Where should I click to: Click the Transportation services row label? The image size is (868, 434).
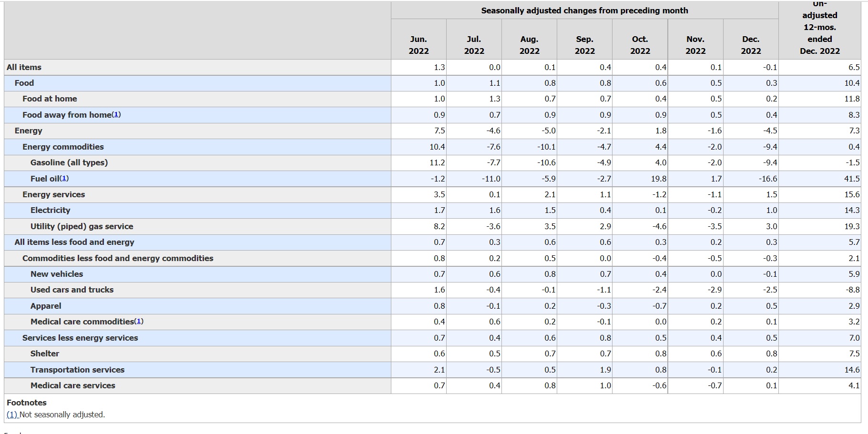click(x=77, y=370)
